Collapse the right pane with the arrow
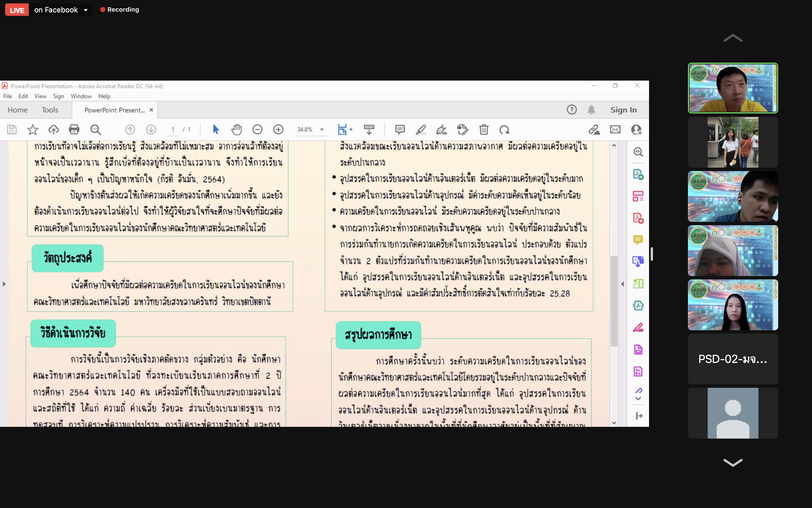812x508 pixels. (x=623, y=284)
